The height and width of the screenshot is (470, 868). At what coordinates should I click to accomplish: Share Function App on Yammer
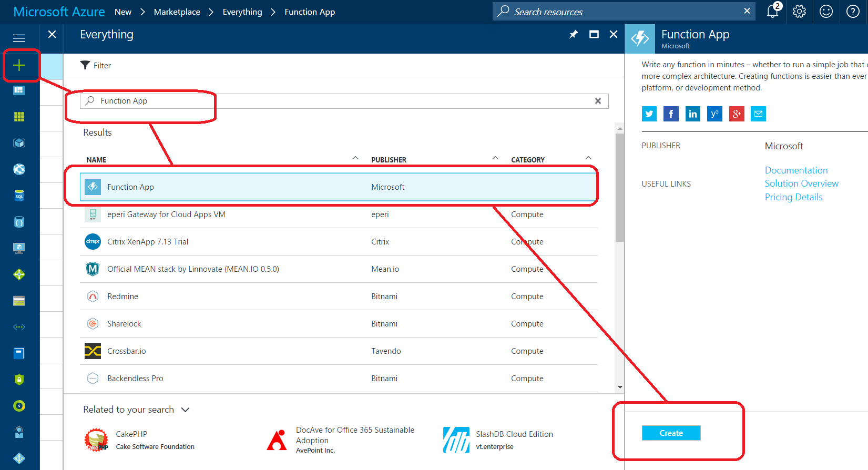(x=714, y=114)
